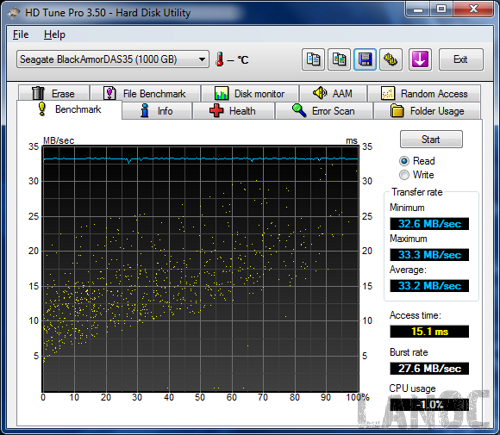Click the Disk monitor chart icon
This screenshot has width=500, height=435.
[221, 93]
